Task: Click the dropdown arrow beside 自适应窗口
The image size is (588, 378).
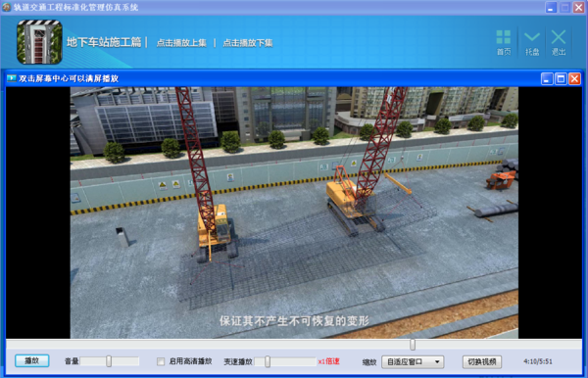Action: pos(437,362)
